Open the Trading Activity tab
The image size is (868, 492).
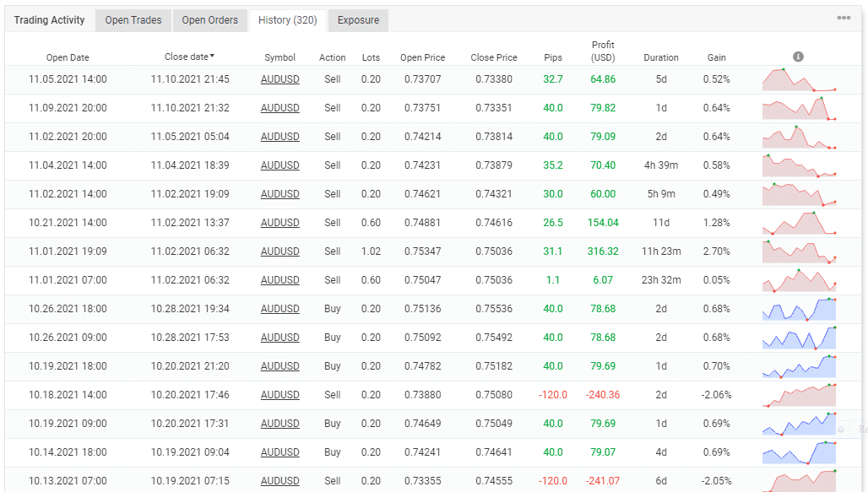point(49,20)
